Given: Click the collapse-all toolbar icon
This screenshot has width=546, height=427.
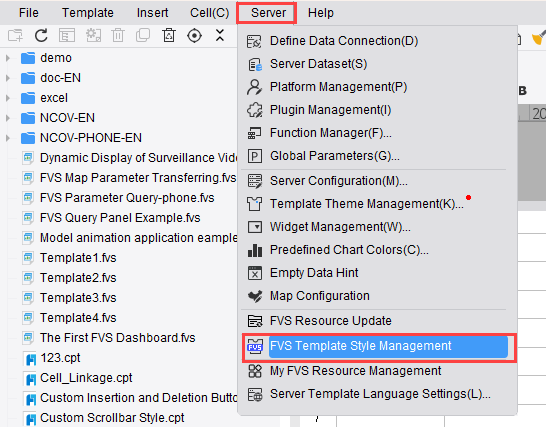Looking at the screenshot, I should [x=220, y=36].
